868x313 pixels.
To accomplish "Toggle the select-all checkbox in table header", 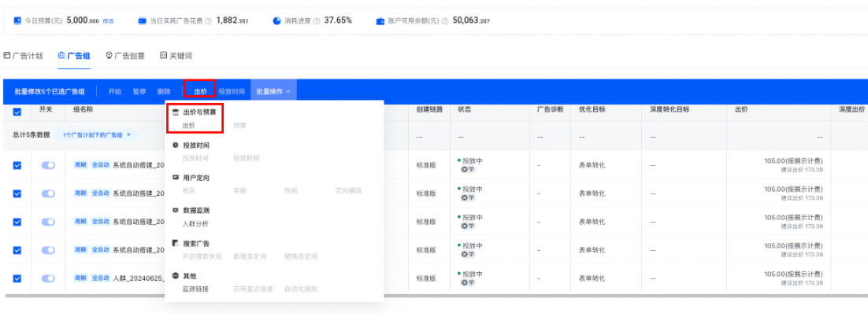I will tap(17, 112).
